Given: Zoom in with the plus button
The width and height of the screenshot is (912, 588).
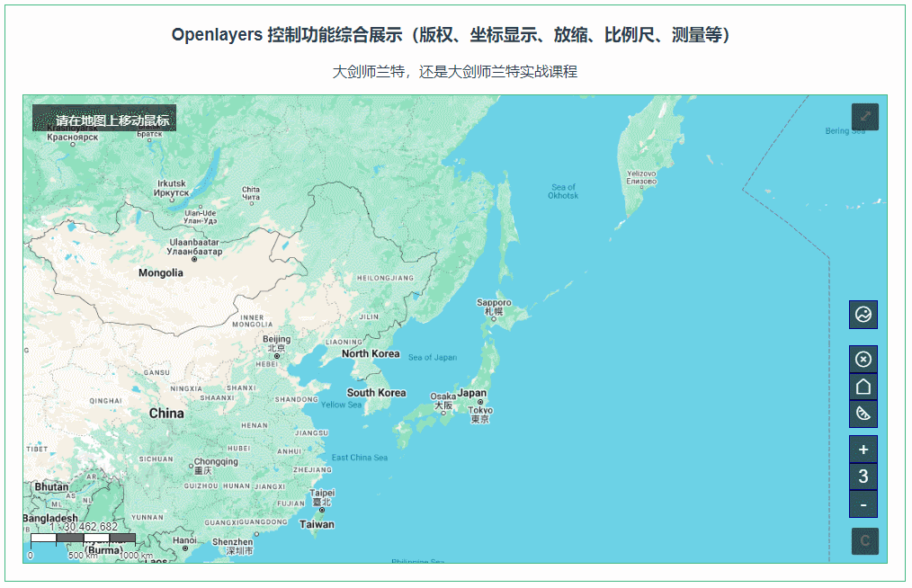Looking at the screenshot, I should (863, 449).
